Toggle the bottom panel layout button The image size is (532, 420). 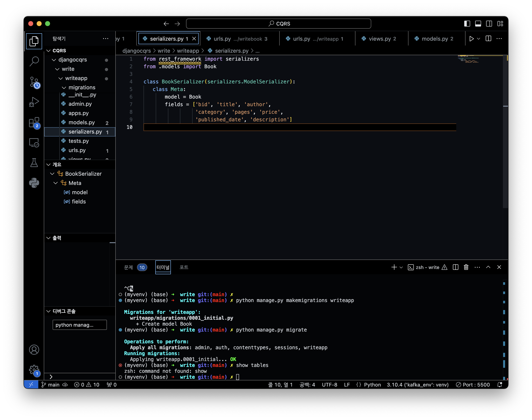coord(478,24)
